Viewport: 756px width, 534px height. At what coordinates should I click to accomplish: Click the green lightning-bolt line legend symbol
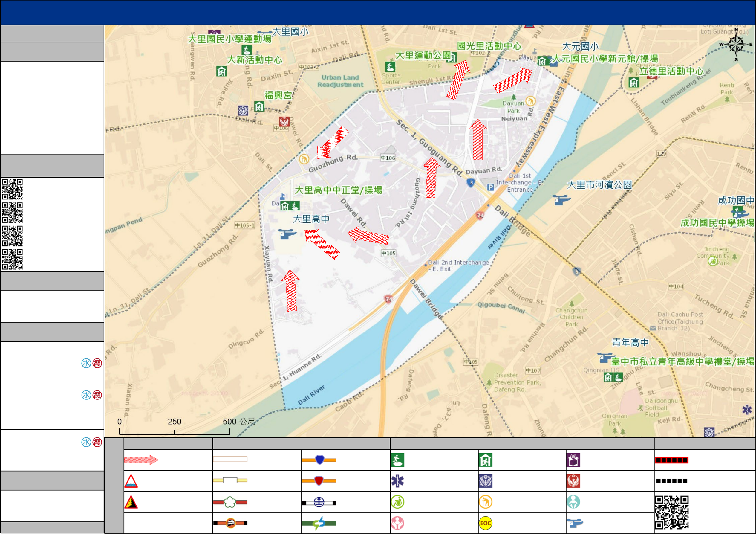click(319, 523)
